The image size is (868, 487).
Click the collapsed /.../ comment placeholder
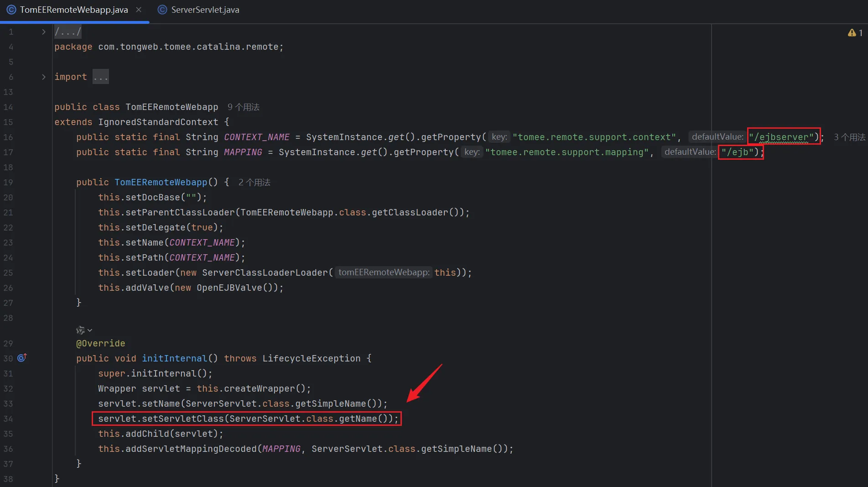click(x=68, y=32)
